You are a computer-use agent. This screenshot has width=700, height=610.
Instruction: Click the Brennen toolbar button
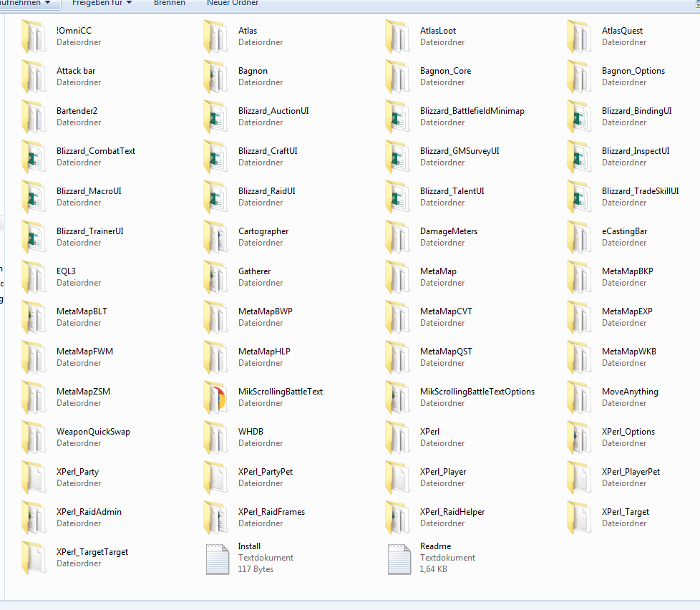(x=170, y=3)
